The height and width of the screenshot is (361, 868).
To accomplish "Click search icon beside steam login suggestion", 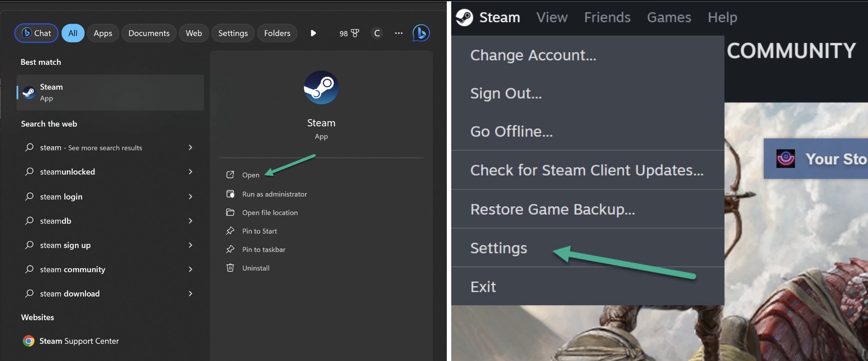I will click(29, 196).
